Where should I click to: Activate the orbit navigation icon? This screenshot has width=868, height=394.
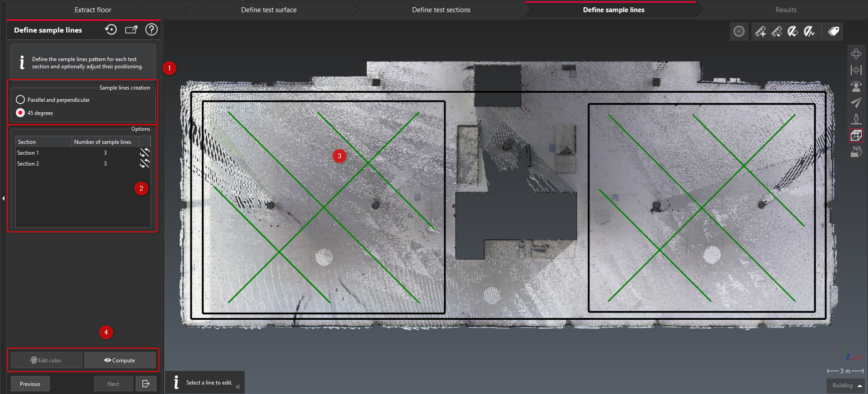pyautogui.click(x=856, y=54)
